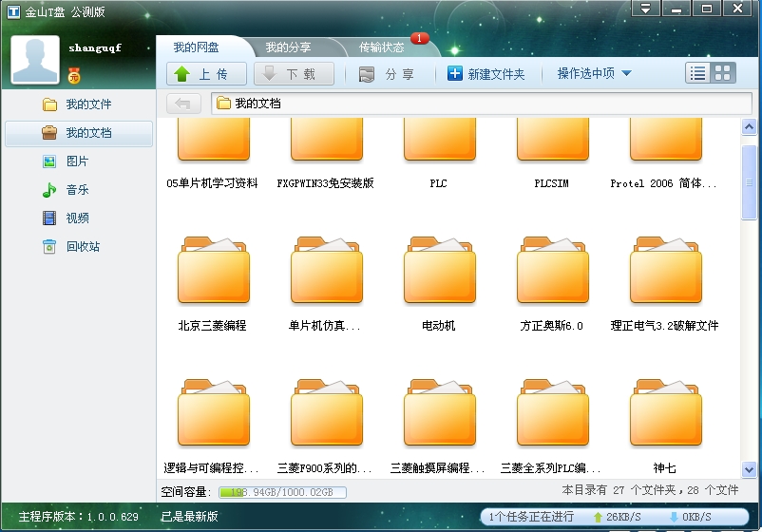Switch to the 传输状态 tab

(382, 47)
